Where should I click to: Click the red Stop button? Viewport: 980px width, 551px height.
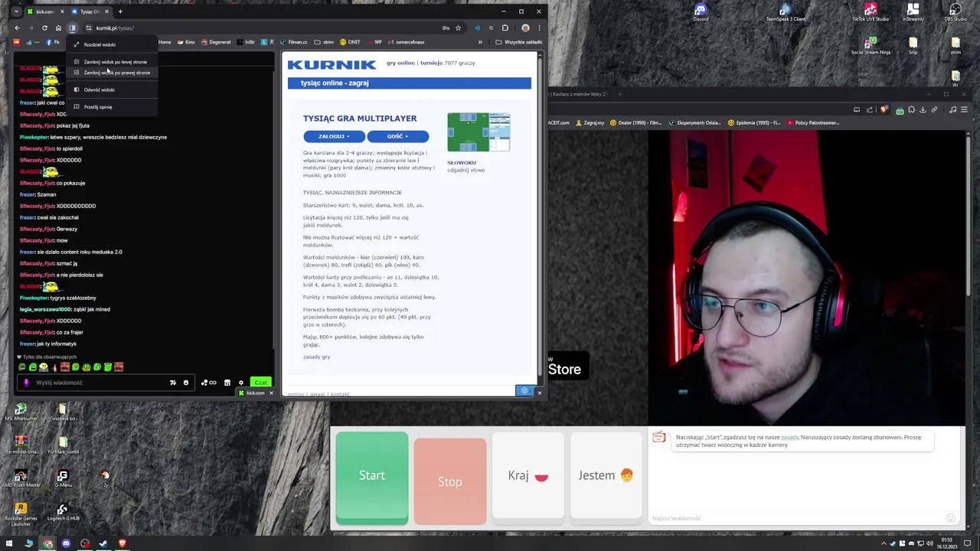point(450,482)
